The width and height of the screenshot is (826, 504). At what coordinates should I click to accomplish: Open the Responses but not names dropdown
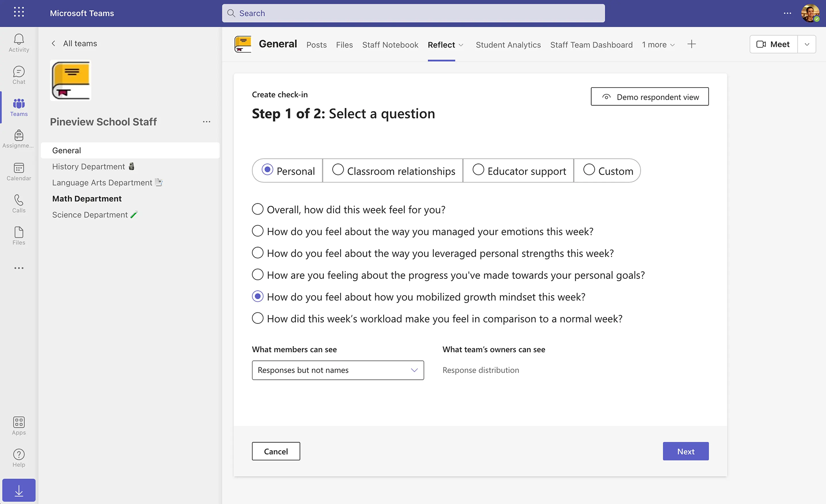tap(337, 370)
